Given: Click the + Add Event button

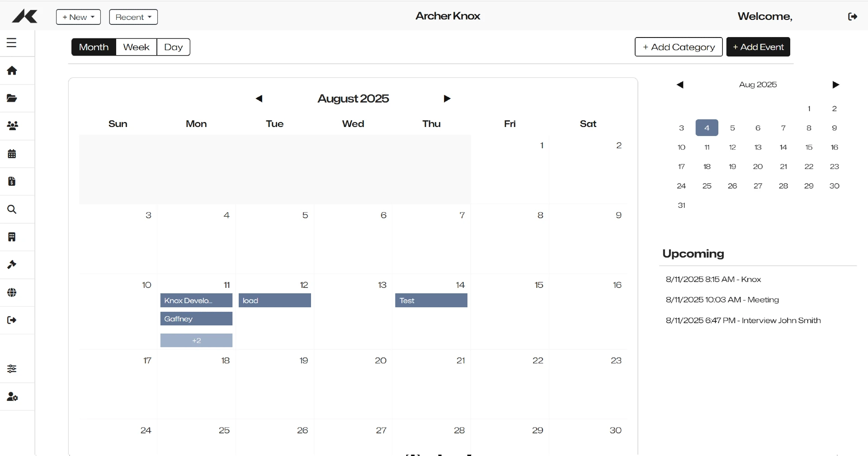Looking at the screenshot, I should [758, 47].
